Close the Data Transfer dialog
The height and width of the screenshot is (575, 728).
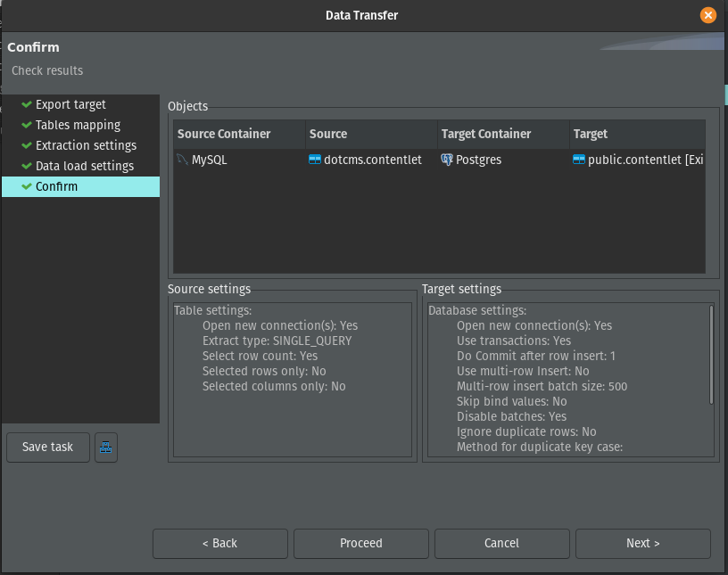pos(708,15)
